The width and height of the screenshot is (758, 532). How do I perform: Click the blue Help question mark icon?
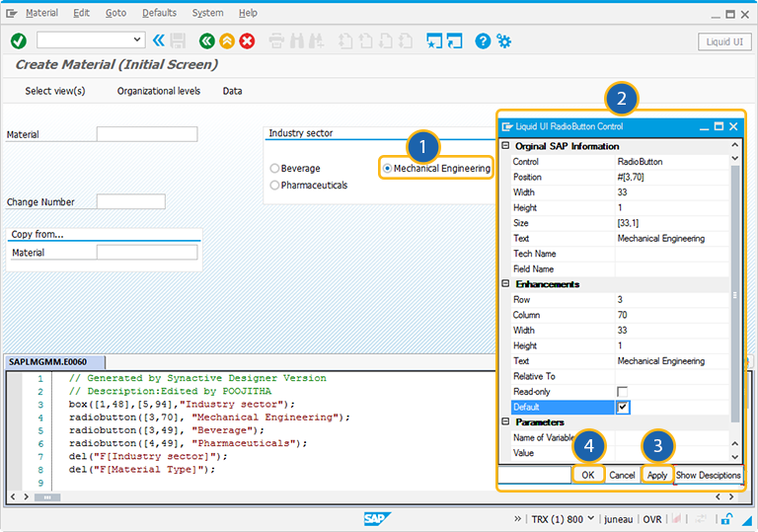coord(483,41)
